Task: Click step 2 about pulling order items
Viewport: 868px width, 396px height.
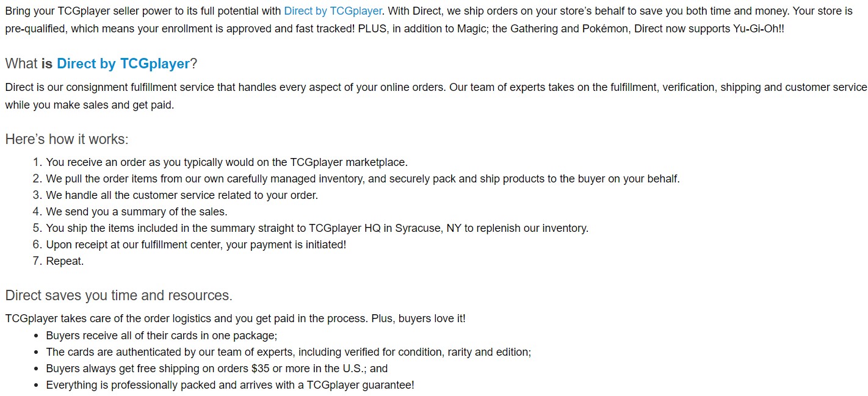Action: 363,179
